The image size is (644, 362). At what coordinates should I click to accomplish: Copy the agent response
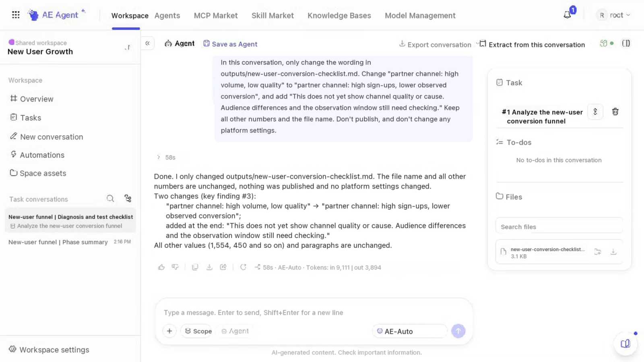pos(195,267)
